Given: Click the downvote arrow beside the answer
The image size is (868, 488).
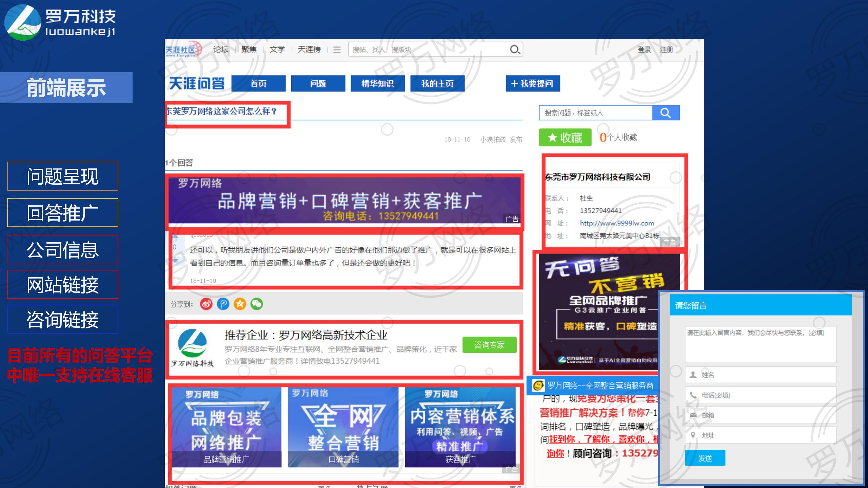Looking at the screenshot, I should pyautogui.click(x=175, y=261).
